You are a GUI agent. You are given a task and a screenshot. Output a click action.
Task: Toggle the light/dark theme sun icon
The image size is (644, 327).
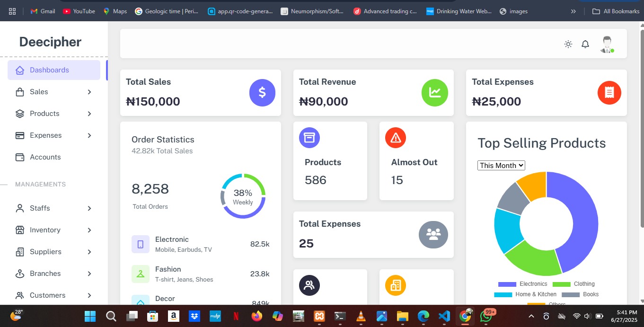click(x=568, y=44)
